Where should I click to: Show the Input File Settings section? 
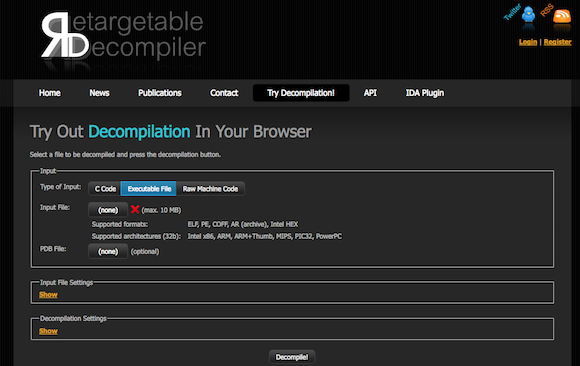tap(48, 295)
